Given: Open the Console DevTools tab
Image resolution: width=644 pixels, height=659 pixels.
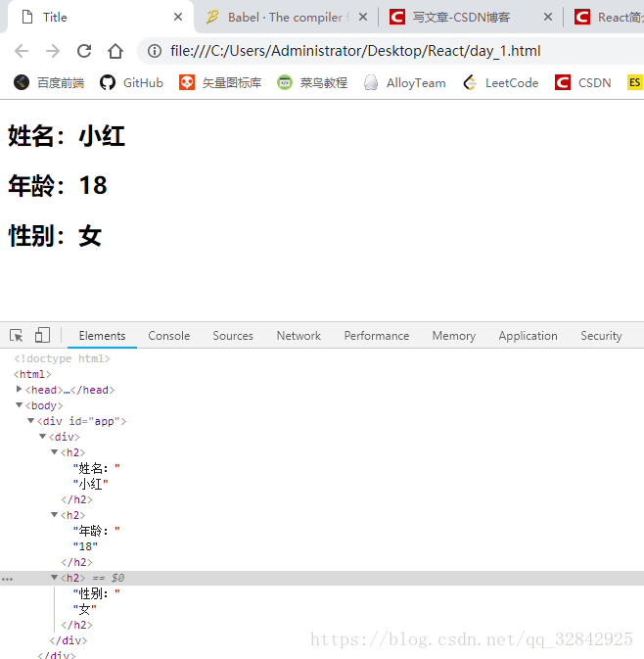Looking at the screenshot, I should [x=169, y=336].
